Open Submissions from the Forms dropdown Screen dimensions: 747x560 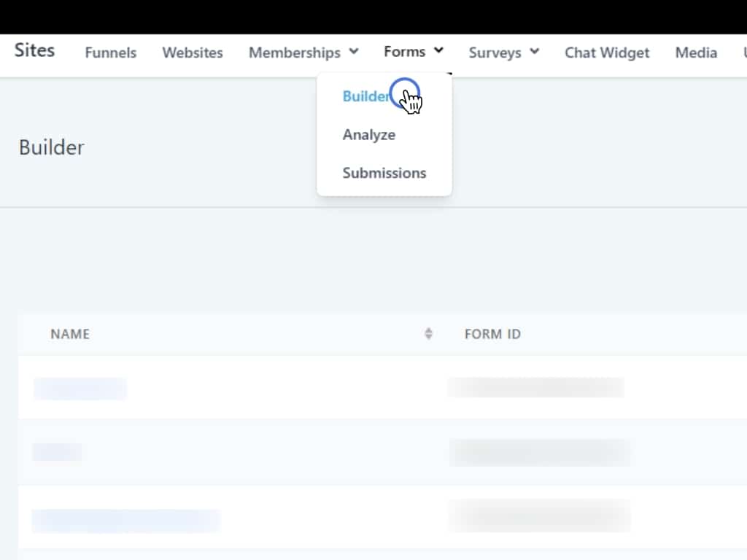[x=384, y=173]
